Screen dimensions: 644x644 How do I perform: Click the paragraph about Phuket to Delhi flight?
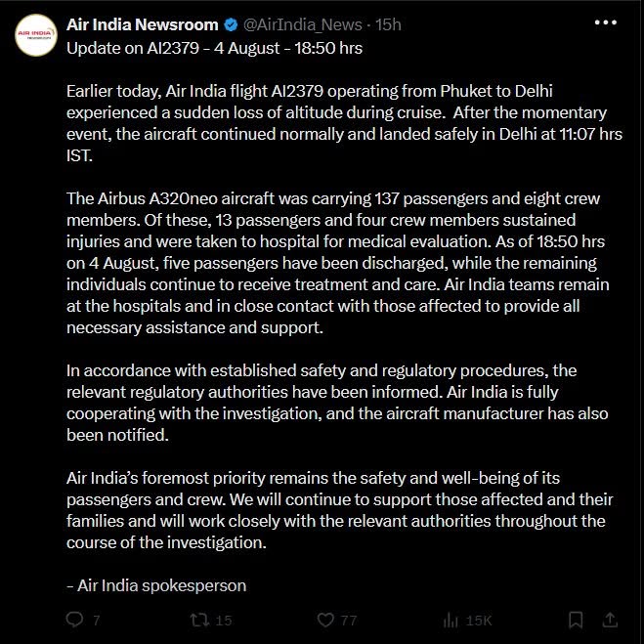tap(344, 123)
